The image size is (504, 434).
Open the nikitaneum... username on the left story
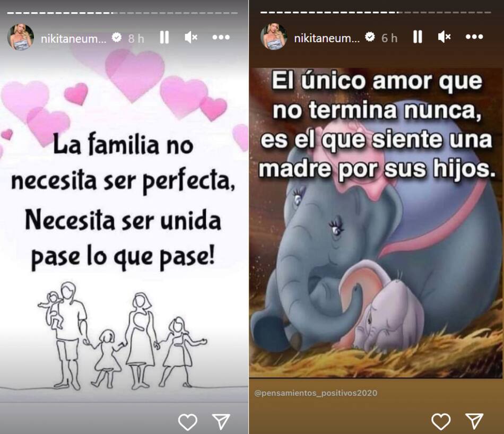pyautogui.click(x=74, y=39)
